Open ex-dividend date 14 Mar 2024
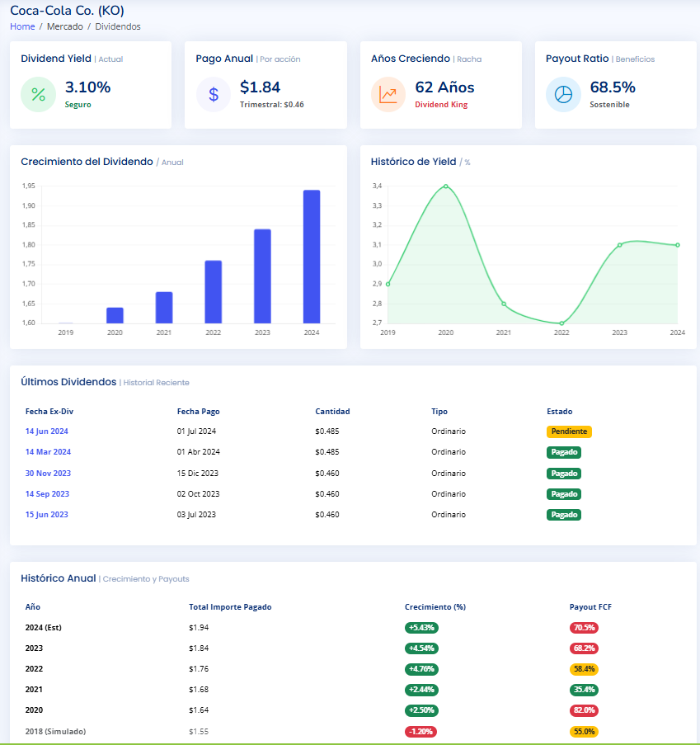 click(48, 452)
